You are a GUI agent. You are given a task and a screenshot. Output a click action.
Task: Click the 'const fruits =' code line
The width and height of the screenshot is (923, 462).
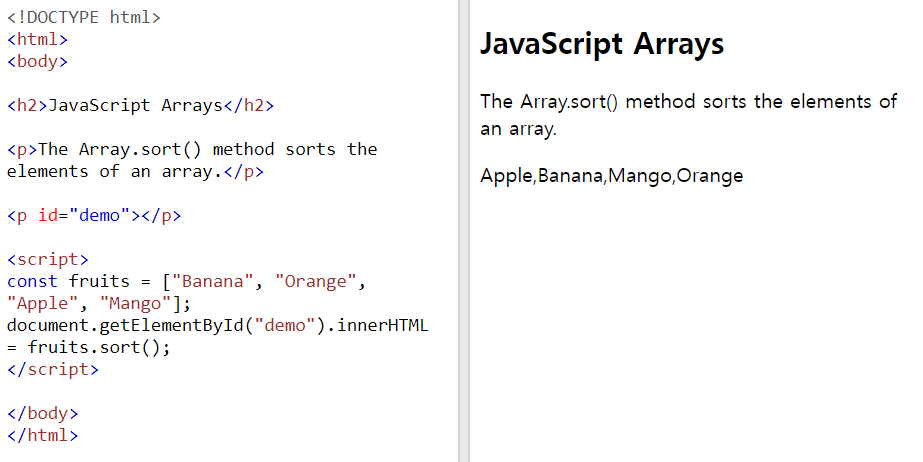tap(187, 281)
